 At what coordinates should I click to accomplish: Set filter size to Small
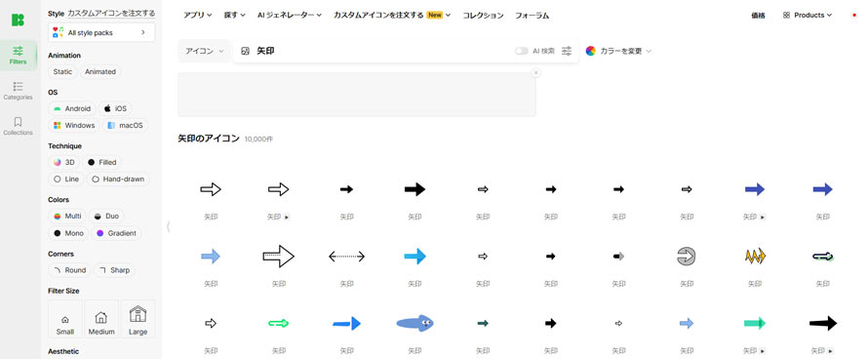[64, 319]
